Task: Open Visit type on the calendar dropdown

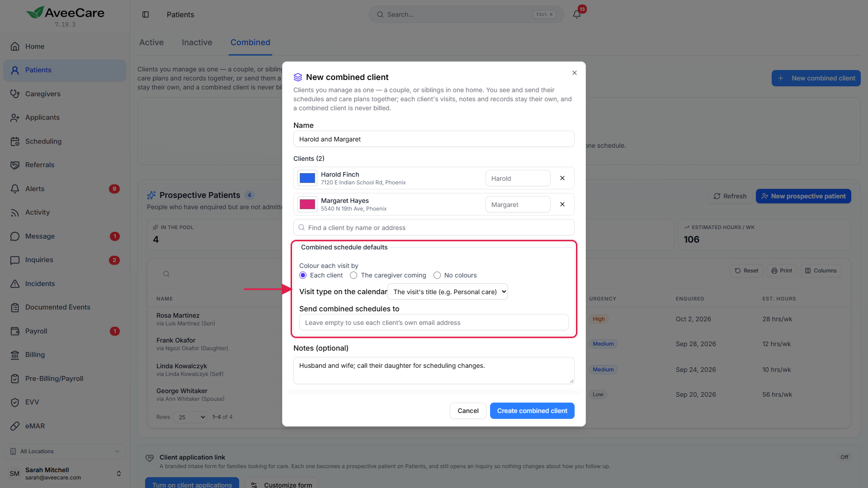Action: (448, 292)
